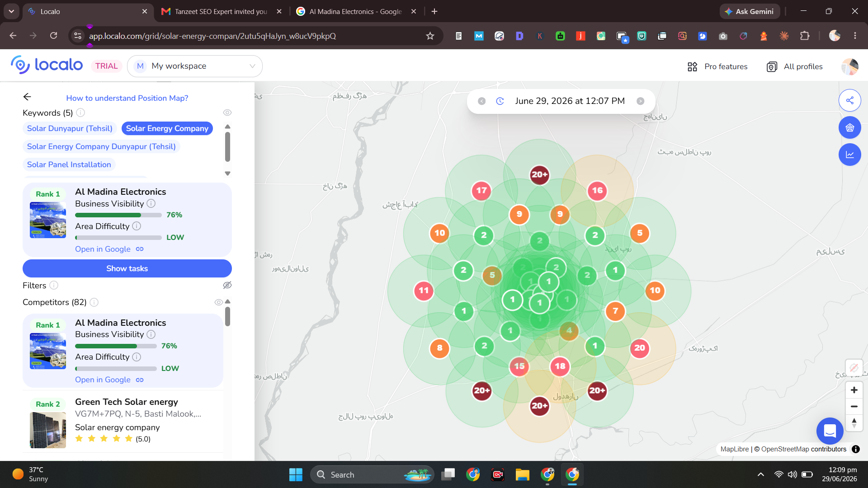Toggle keywords visibility eye icon
The width and height of the screenshot is (868, 488).
point(227,113)
